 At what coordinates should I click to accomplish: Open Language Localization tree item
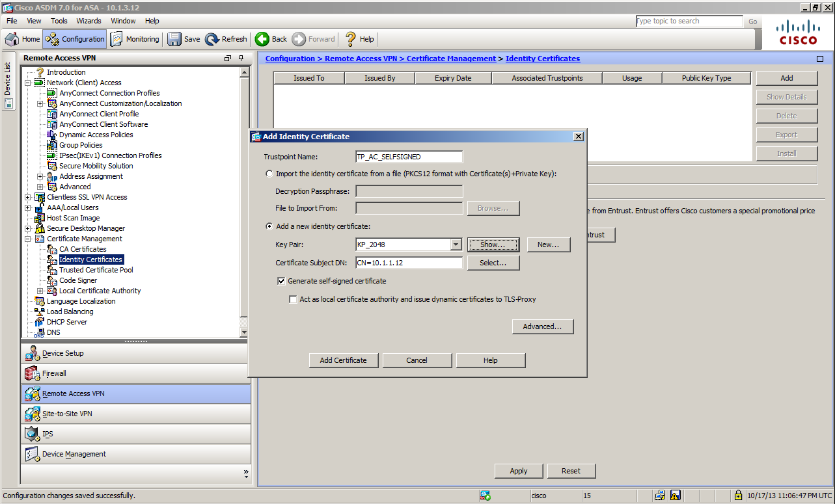(81, 301)
